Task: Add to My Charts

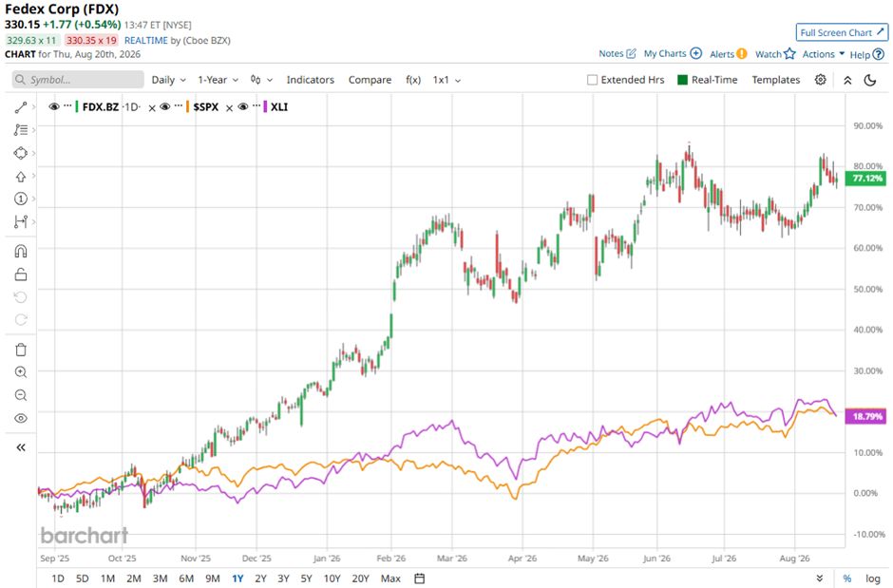Action: [x=673, y=53]
